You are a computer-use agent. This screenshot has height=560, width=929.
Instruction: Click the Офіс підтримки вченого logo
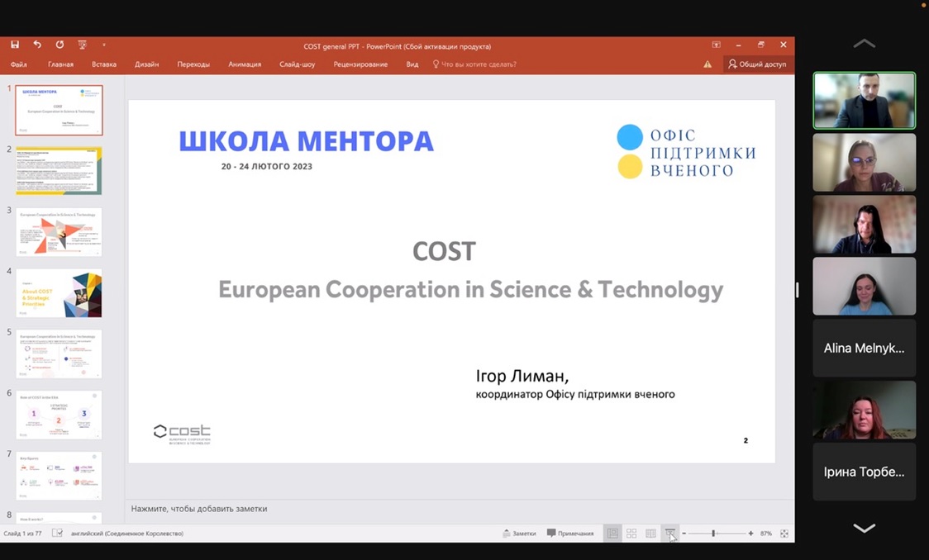pyautogui.click(x=686, y=152)
